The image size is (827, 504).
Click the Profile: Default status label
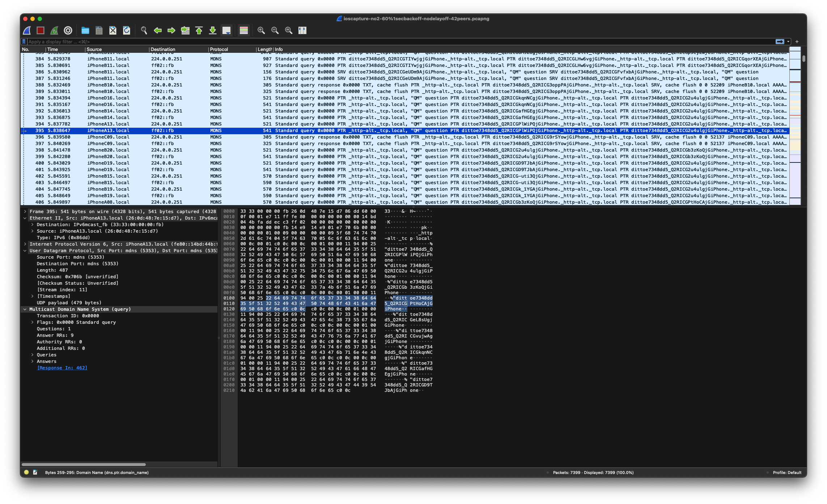(787, 473)
